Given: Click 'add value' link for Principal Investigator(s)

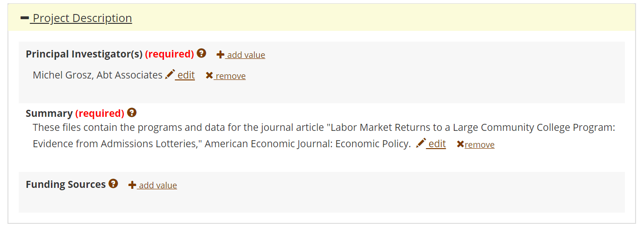Looking at the screenshot, I should pyautogui.click(x=246, y=55).
